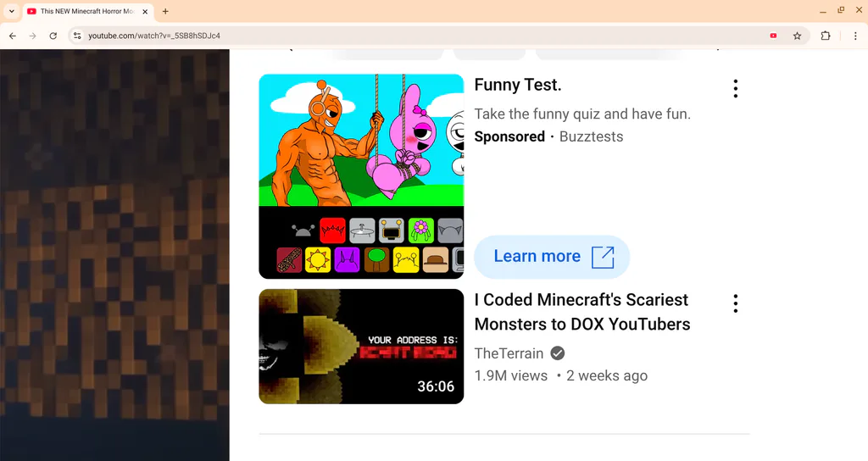Click the Learn more button
The height and width of the screenshot is (461, 868).
point(553,257)
